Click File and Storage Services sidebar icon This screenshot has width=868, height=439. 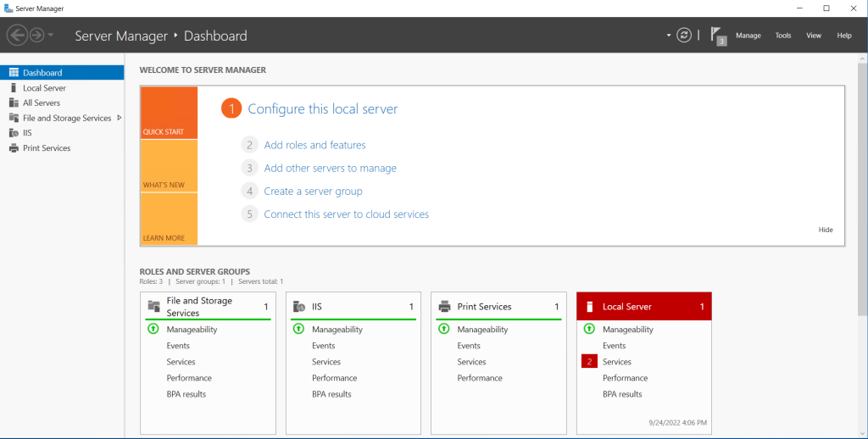point(14,118)
